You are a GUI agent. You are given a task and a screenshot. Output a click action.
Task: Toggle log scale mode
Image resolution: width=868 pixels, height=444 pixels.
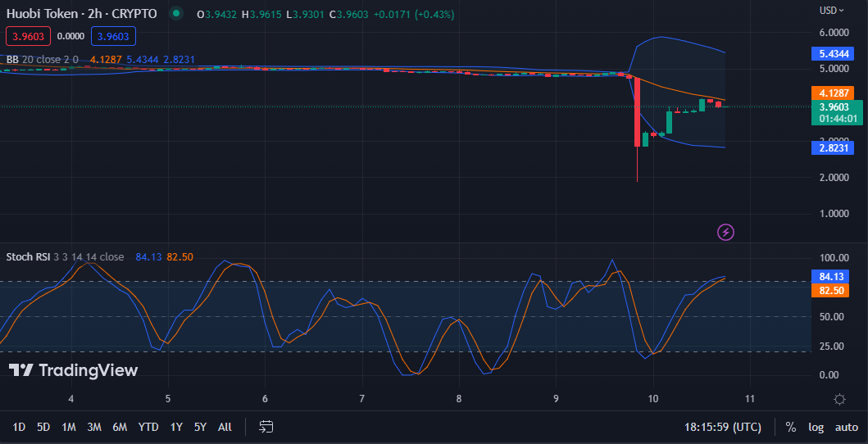coord(816,428)
